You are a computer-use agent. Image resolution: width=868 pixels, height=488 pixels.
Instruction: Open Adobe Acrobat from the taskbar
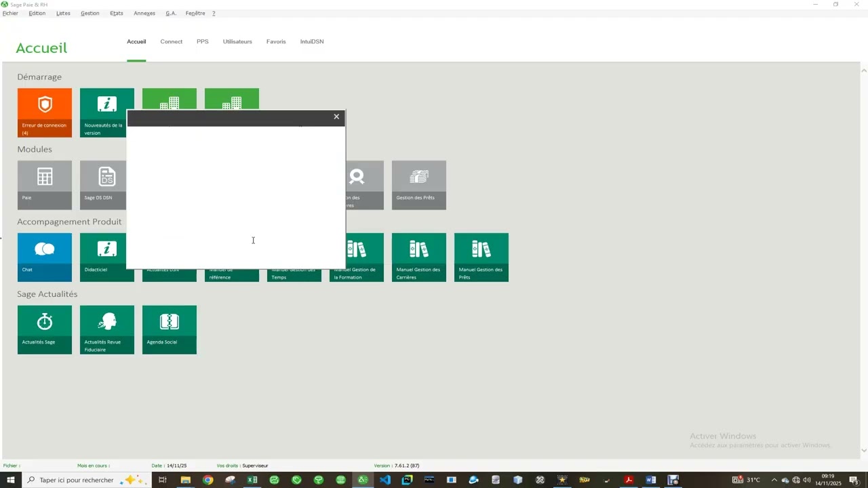point(629,480)
